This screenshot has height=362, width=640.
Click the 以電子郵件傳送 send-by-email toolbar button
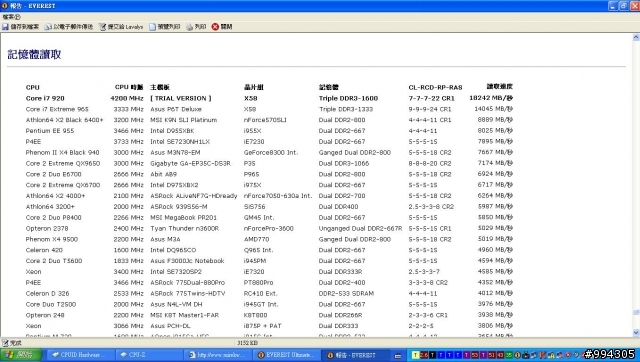click(69, 27)
